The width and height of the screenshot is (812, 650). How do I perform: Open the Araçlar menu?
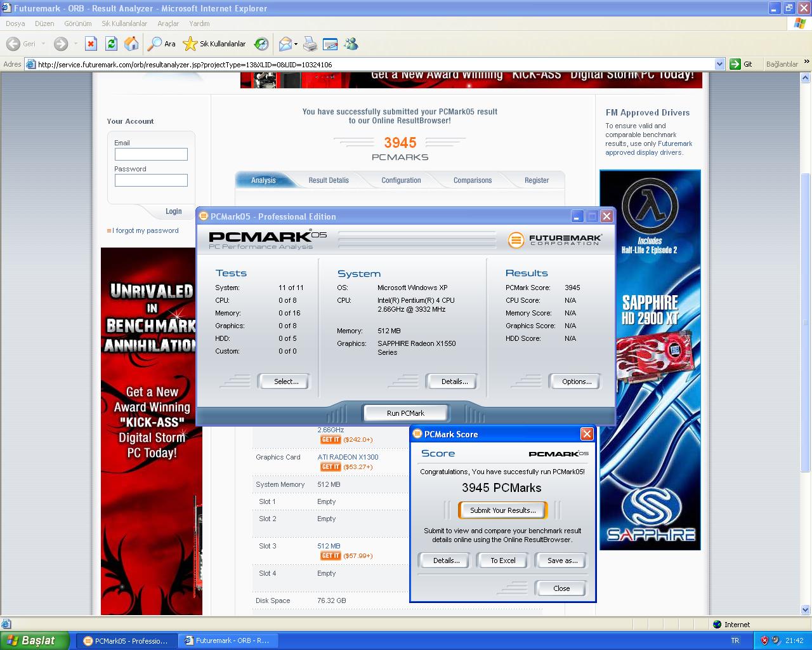(168, 23)
